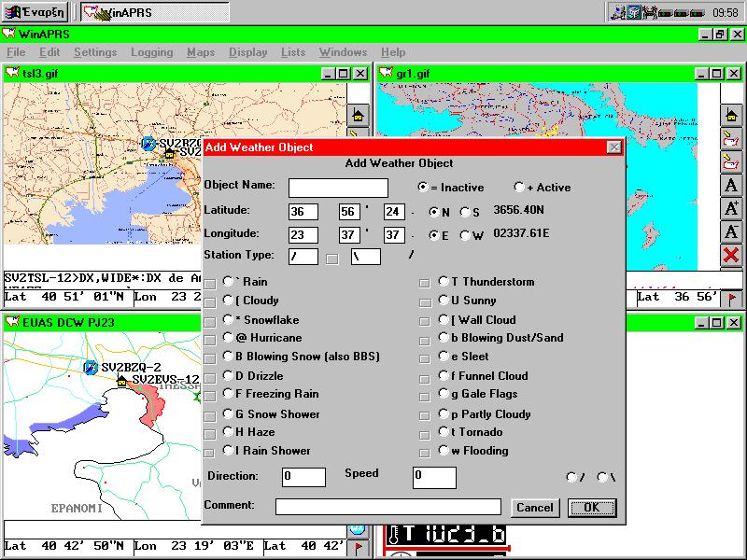Select the Wall Cloud option

pyautogui.click(x=444, y=319)
